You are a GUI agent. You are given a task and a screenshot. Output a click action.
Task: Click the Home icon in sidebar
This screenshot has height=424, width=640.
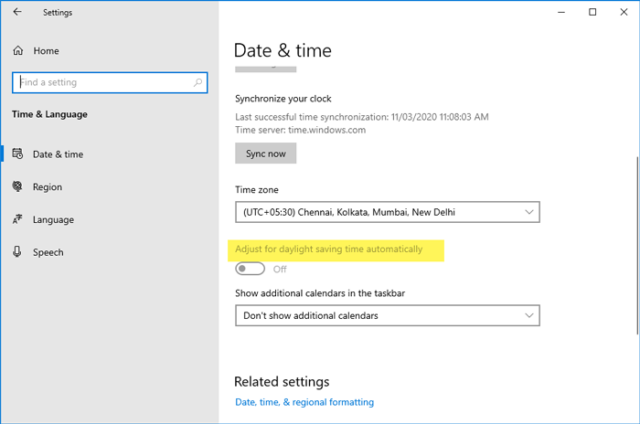[x=18, y=50]
